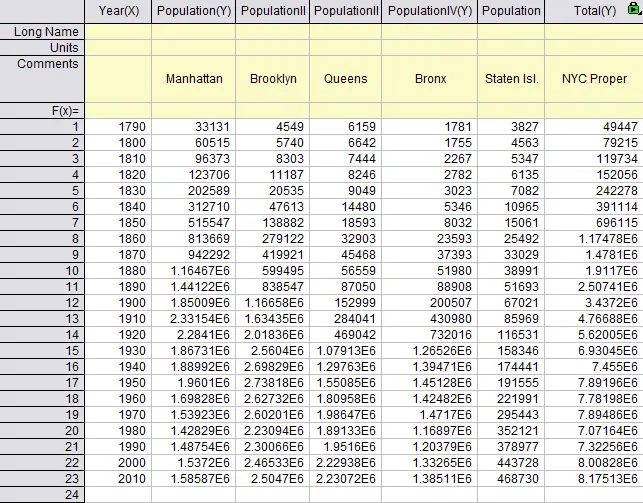Click Brooklyn value 1.16658E6
643x503 pixels.
tap(273, 303)
